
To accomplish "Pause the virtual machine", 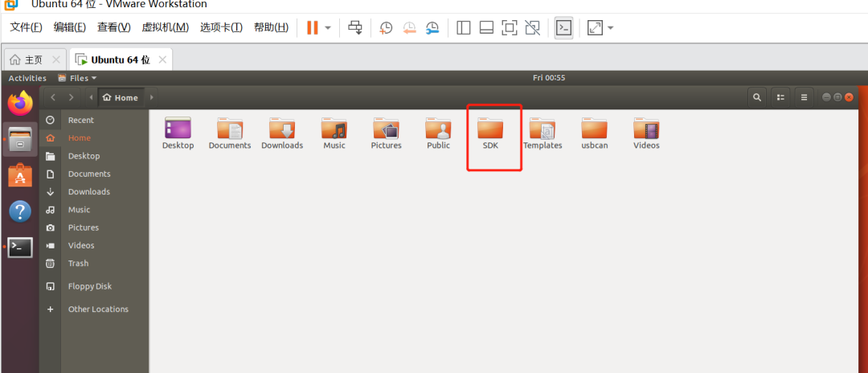I will 312,27.
